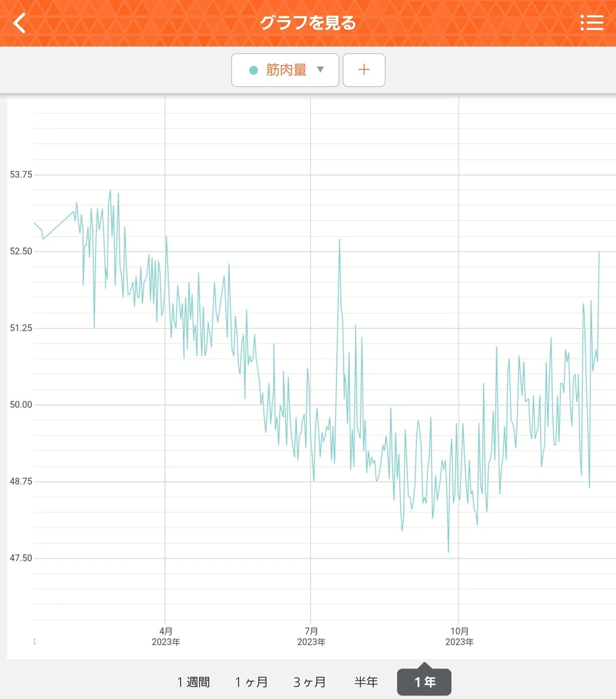Screen dimensions: 616x699
Task: Click the 51.25 y-axis label
Action: click(21, 328)
